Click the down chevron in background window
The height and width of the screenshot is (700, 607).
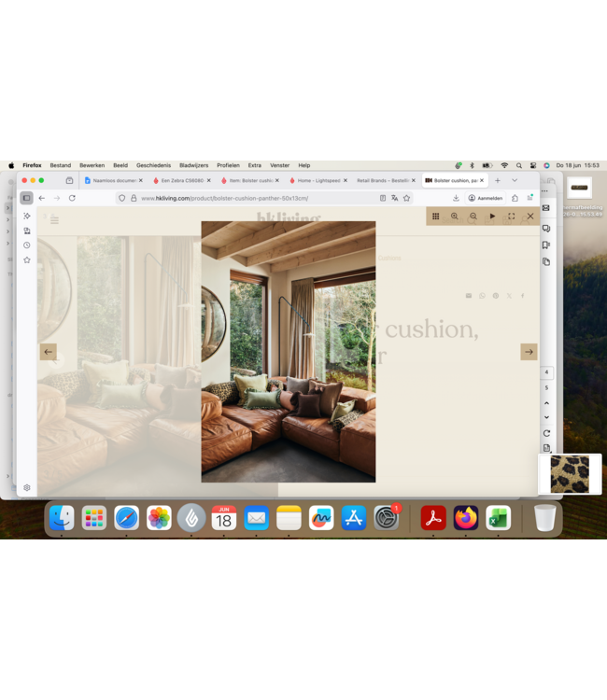546,417
